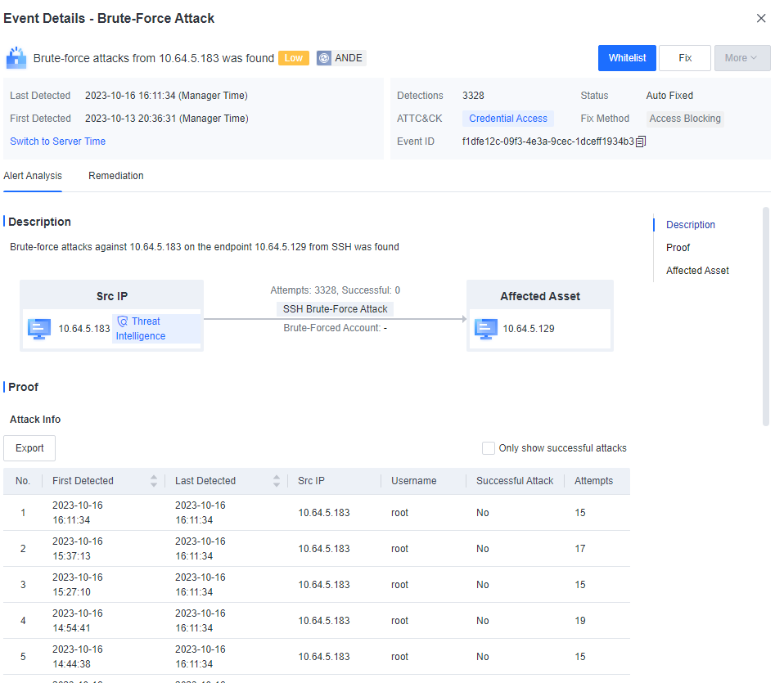Click Switch to Server Time link

(x=57, y=142)
